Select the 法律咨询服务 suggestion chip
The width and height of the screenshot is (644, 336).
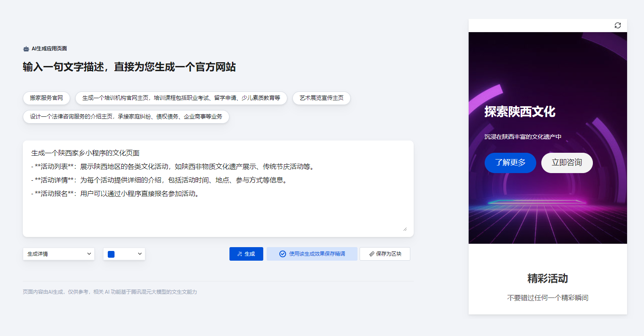click(126, 117)
